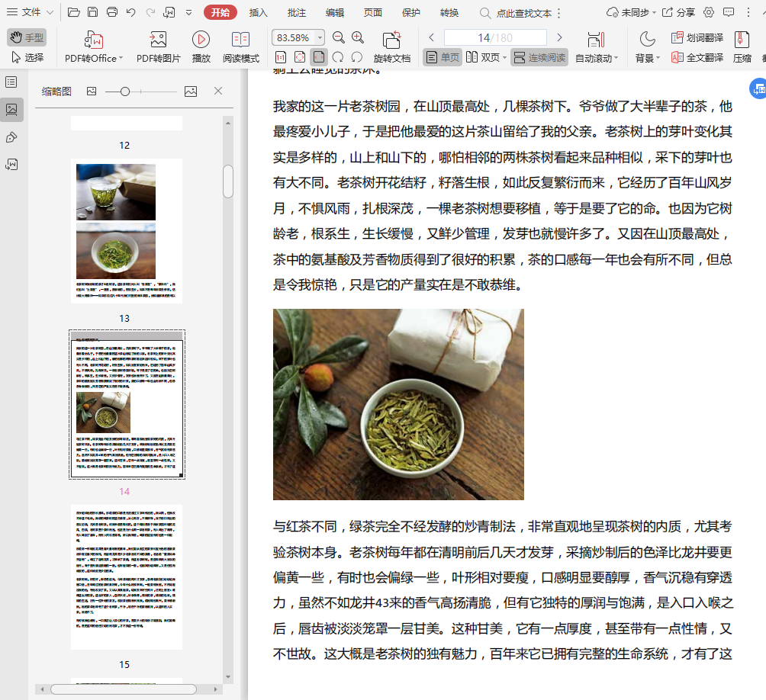This screenshot has width=766, height=700.
Task: Start slideshow with 播放
Action: click(201, 47)
